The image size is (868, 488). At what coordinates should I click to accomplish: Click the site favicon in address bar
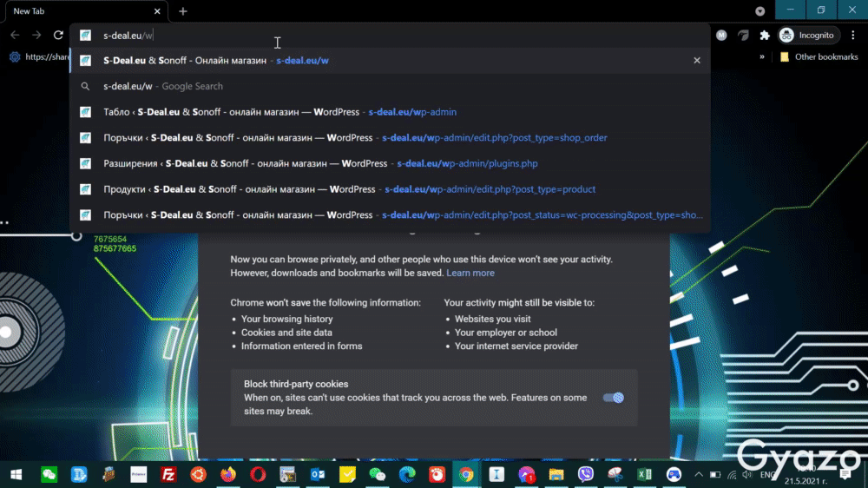click(x=85, y=36)
